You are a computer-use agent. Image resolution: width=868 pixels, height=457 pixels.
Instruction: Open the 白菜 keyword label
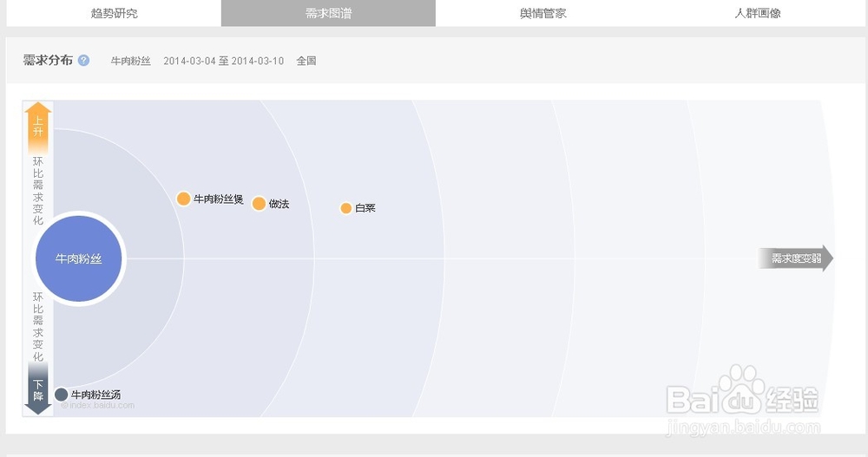(x=365, y=208)
